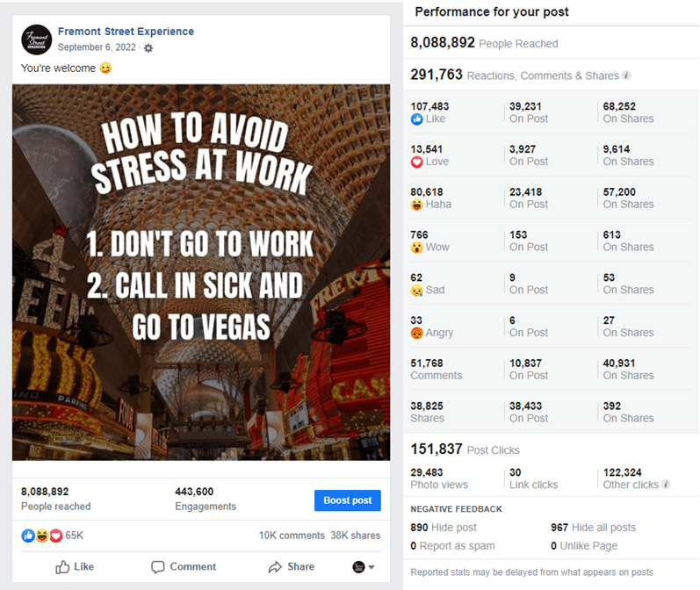The image size is (700, 590).
Task: Open the 10K comments link
Action: [x=292, y=536]
